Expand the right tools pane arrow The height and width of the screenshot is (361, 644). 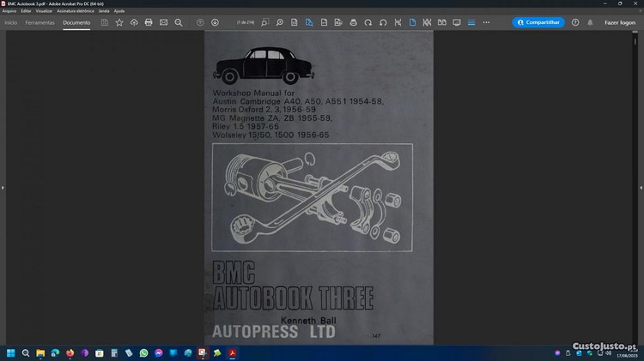click(641, 187)
